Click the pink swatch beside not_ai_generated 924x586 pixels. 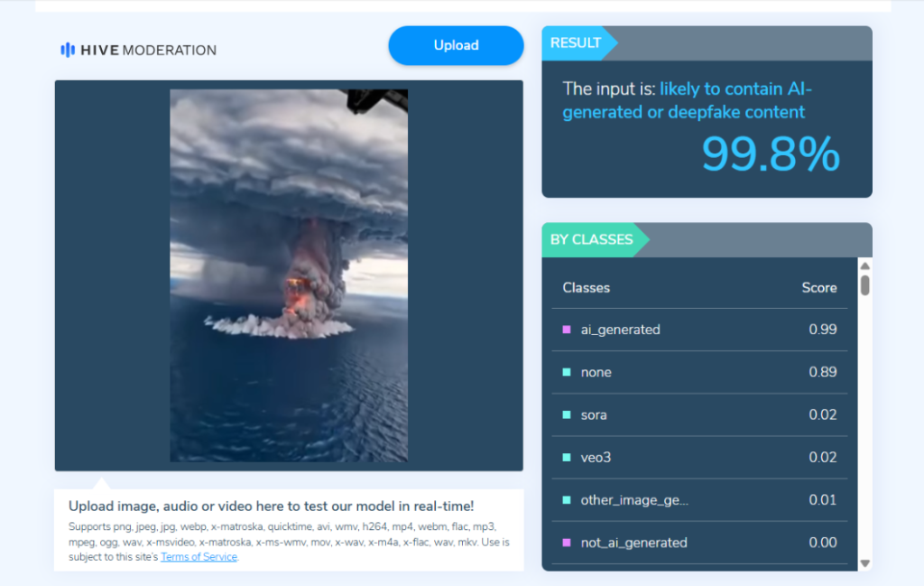pos(567,543)
